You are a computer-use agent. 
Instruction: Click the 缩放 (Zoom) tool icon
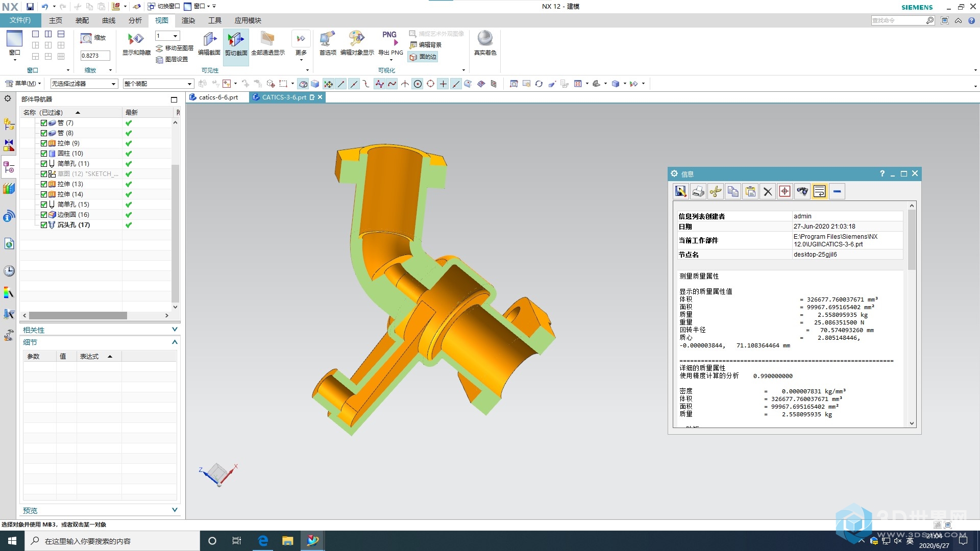(x=86, y=38)
